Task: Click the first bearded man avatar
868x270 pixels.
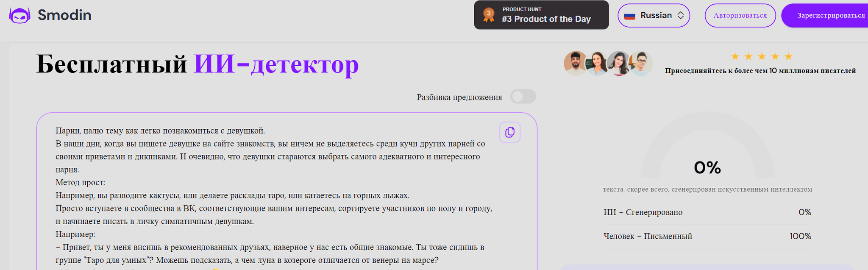Action: pos(575,63)
